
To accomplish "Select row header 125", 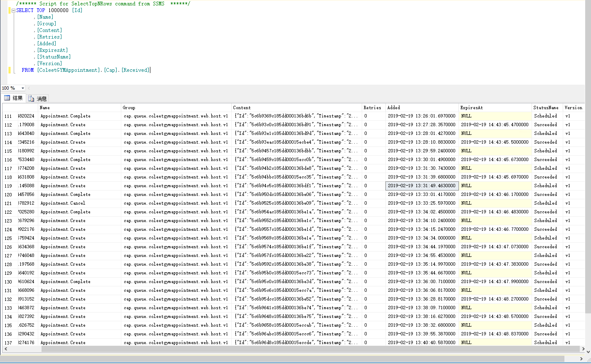I will click(9, 238).
